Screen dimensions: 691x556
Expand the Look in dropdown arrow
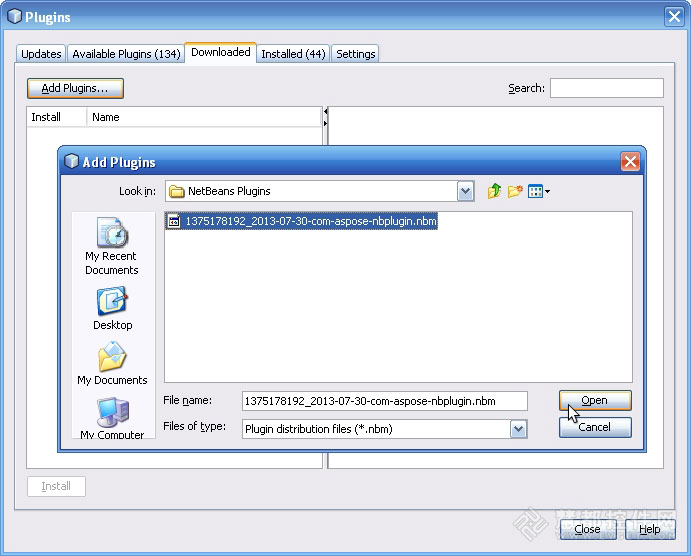(465, 191)
